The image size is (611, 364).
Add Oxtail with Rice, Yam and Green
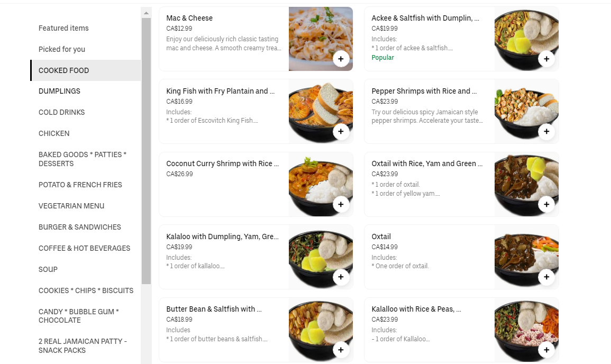pos(546,204)
